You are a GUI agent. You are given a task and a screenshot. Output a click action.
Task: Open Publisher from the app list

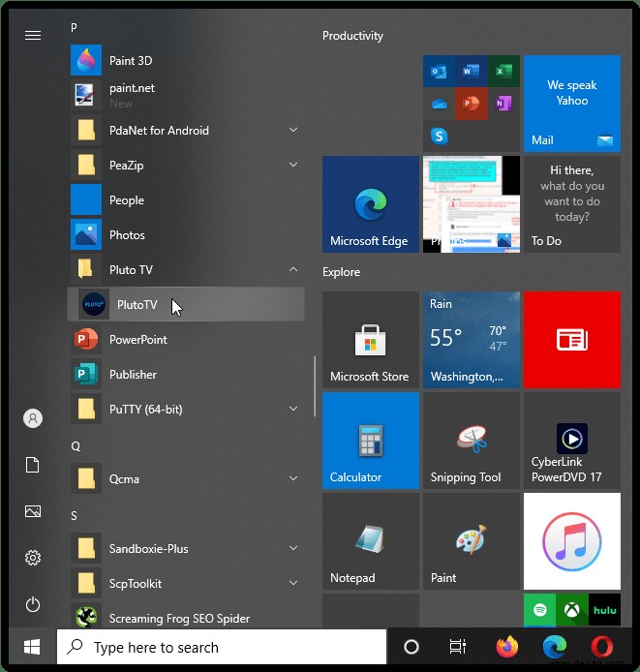[x=187, y=374]
